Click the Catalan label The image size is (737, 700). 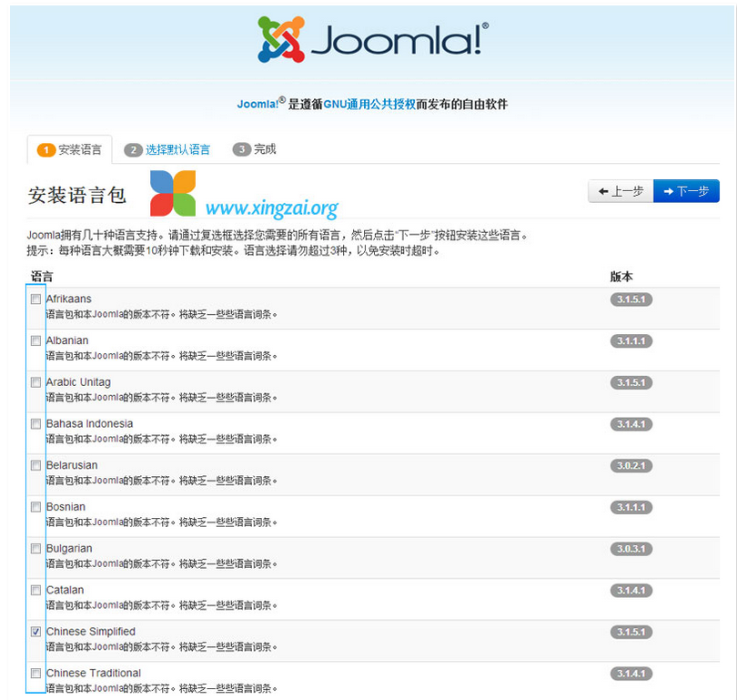pyautogui.click(x=65, y=590)
